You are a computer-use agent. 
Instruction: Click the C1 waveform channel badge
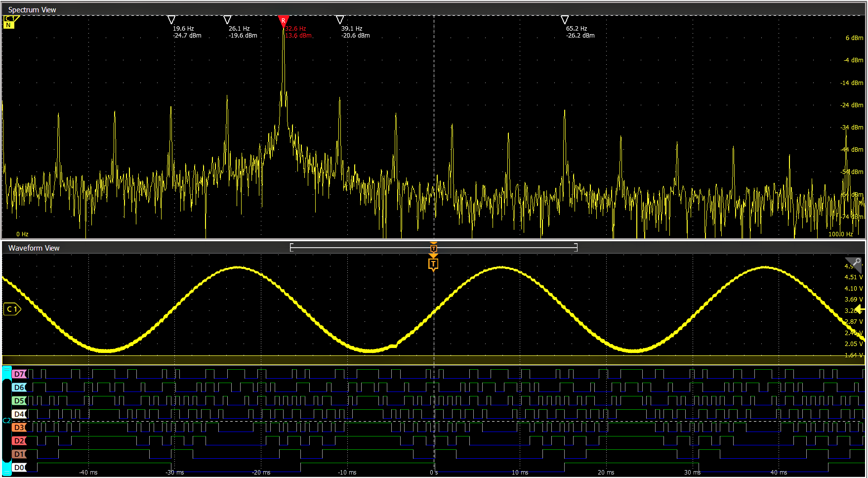click(12, 309)
